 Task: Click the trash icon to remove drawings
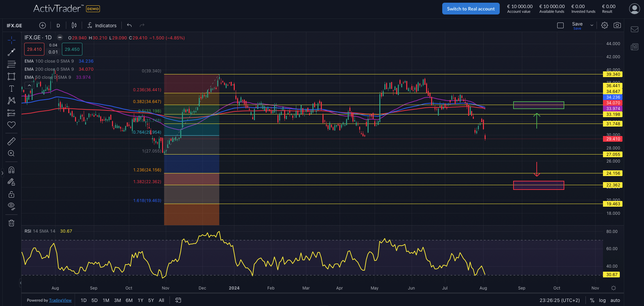pyautogui.click(x=11, y=223)
